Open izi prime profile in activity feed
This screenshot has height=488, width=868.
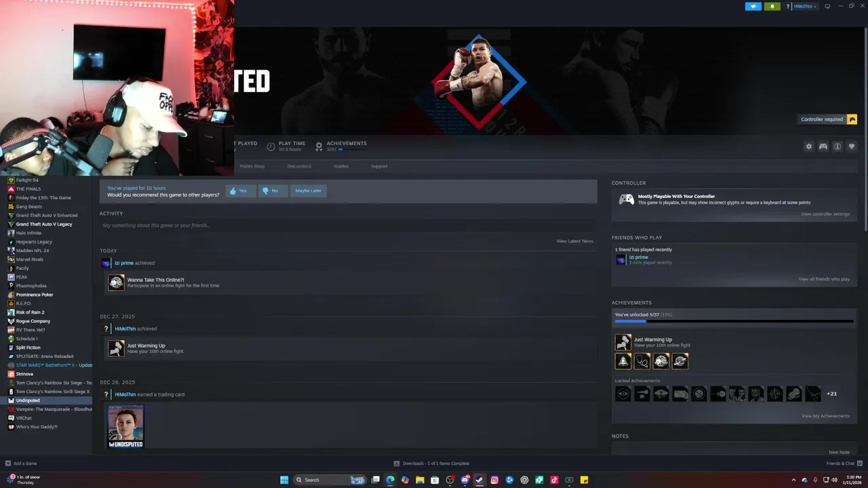point(123,263)
